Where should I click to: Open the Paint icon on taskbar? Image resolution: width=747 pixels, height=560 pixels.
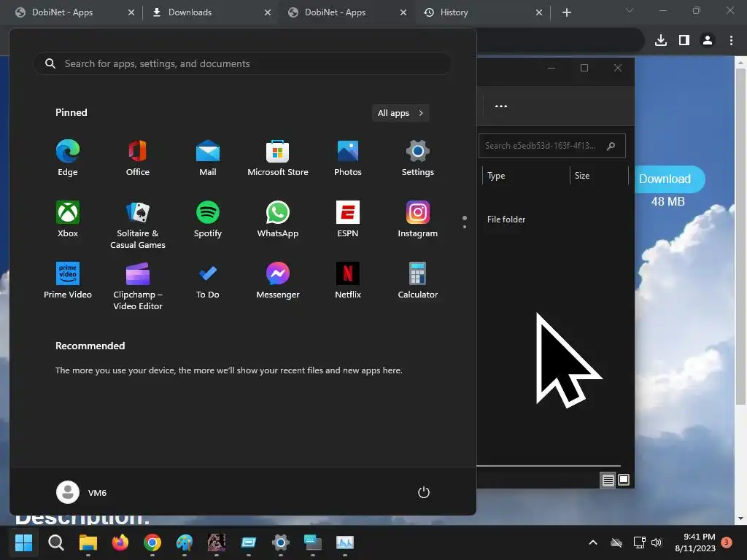tap(185, 542)
